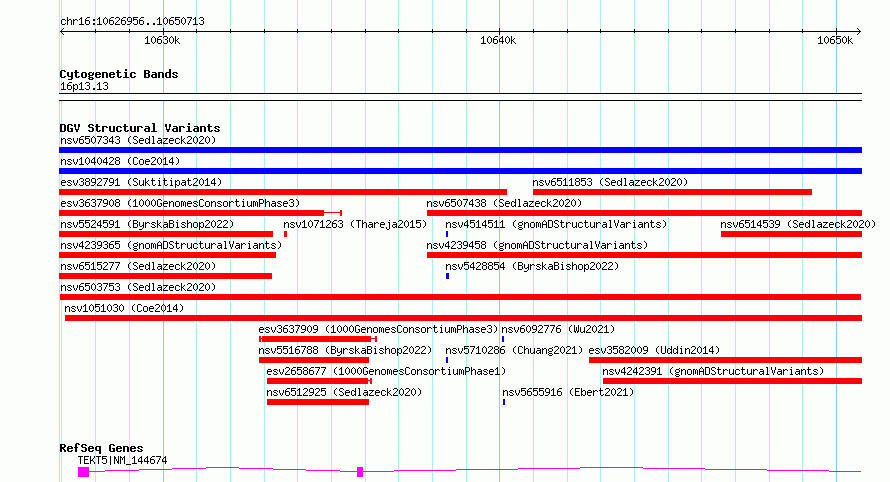The height and width of the screenshot is (482, 890).
Task: Click the nsv5655916 (Ebert2021) label
Action: pos(568,392)
